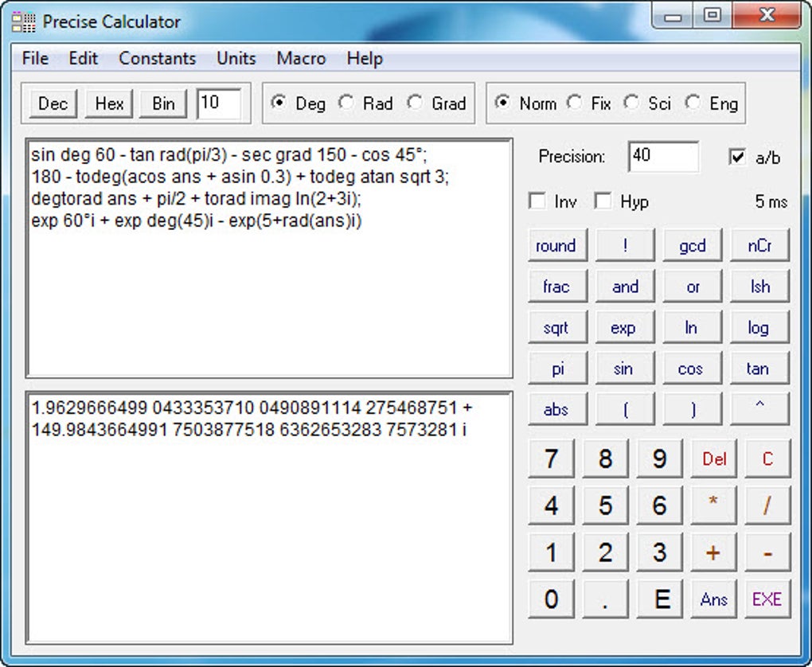Open the Edit menu
812x667 pixels.
[84, 58]
